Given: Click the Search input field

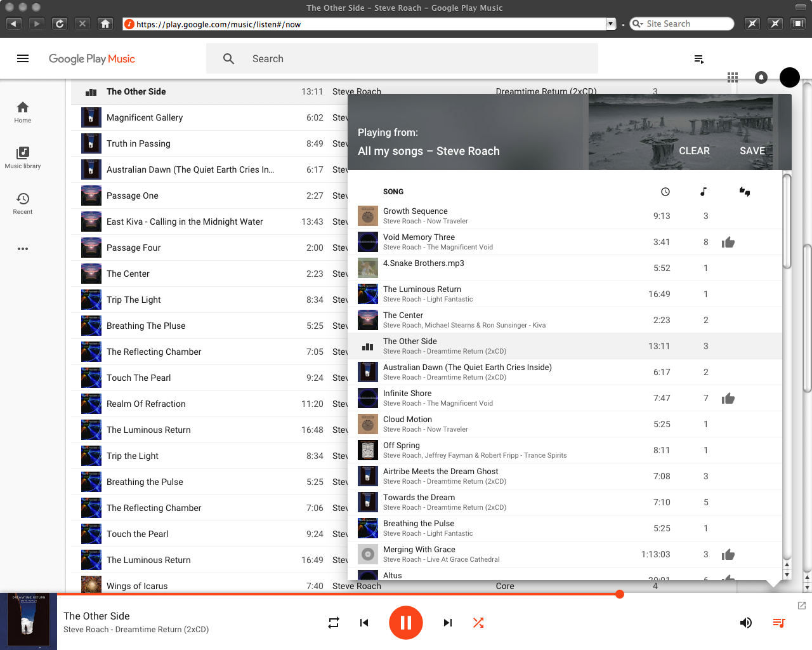Looking at the screenshot, I should (x=402, y=58).
